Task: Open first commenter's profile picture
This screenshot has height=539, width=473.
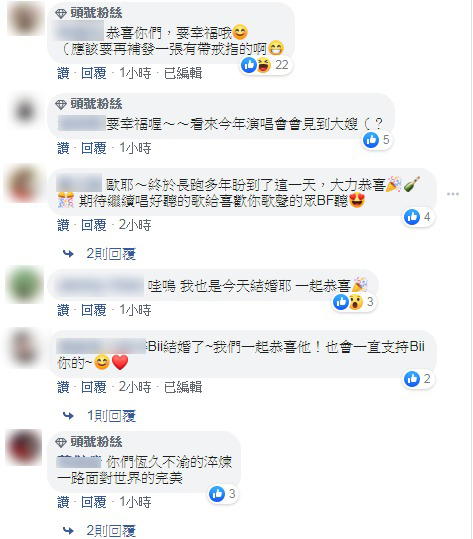Action: (x=26, y=18)
